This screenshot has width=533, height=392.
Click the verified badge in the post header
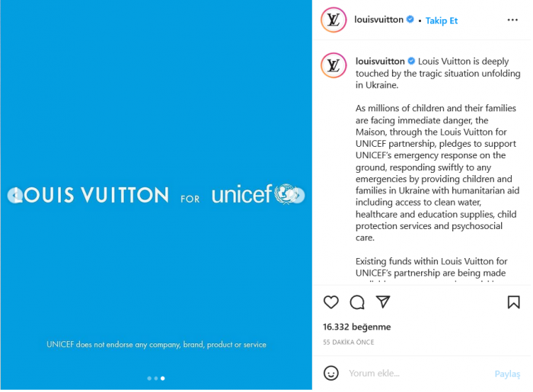click(411, 20)
